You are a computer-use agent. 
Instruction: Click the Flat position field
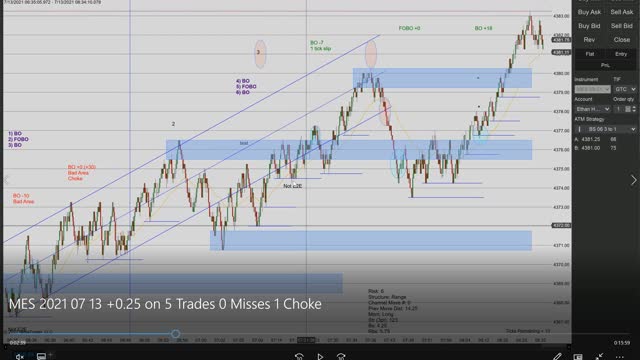[x=590, y=54]
